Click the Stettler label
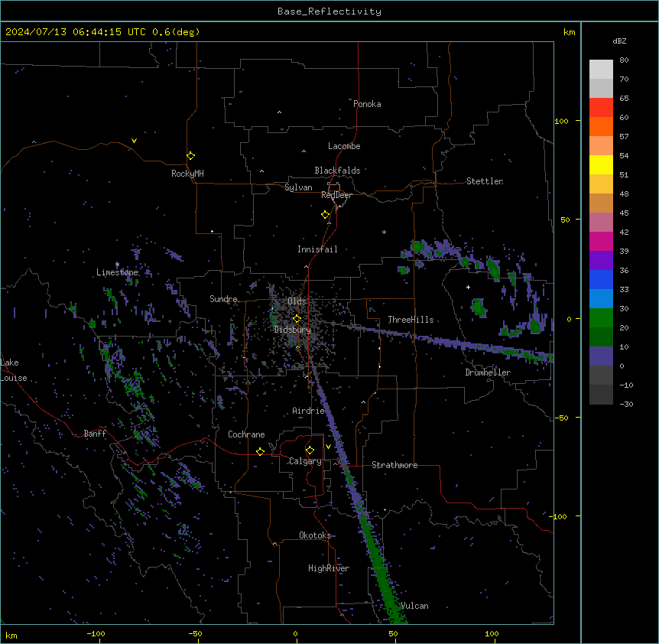Screen dimensions: 659x644 (485, 181)
